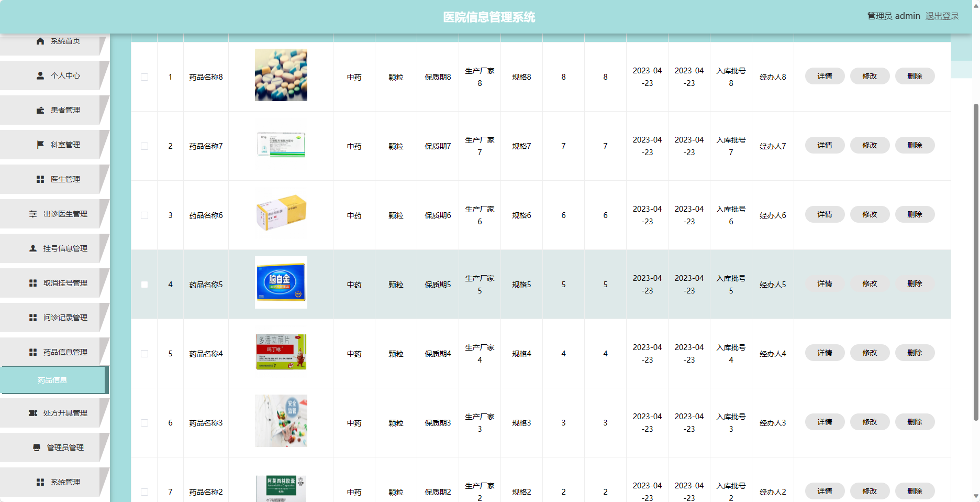Click 删除 for 药品名称6

click(x=915, y=214)
